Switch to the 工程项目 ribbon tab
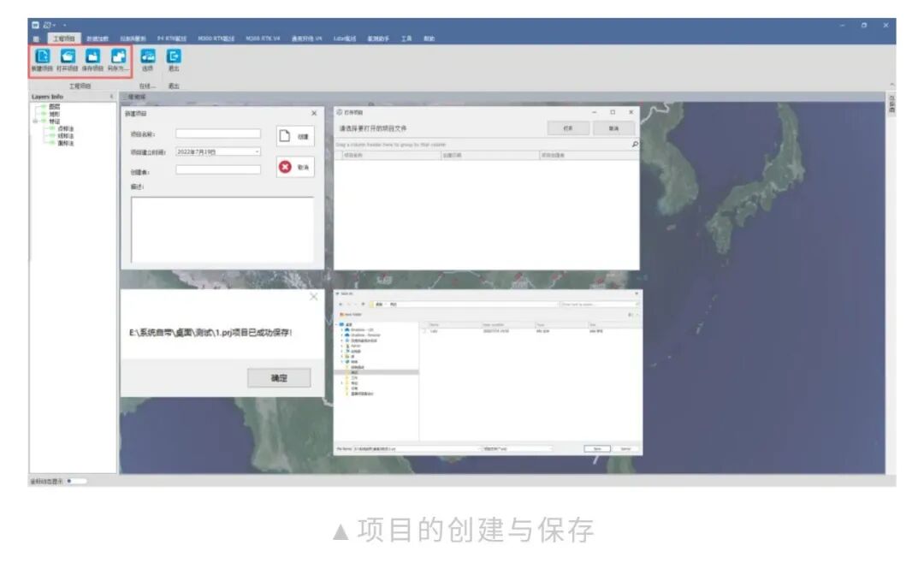This screenshot has width=924, height=563. pyautogui.click(x=63, y=39)
